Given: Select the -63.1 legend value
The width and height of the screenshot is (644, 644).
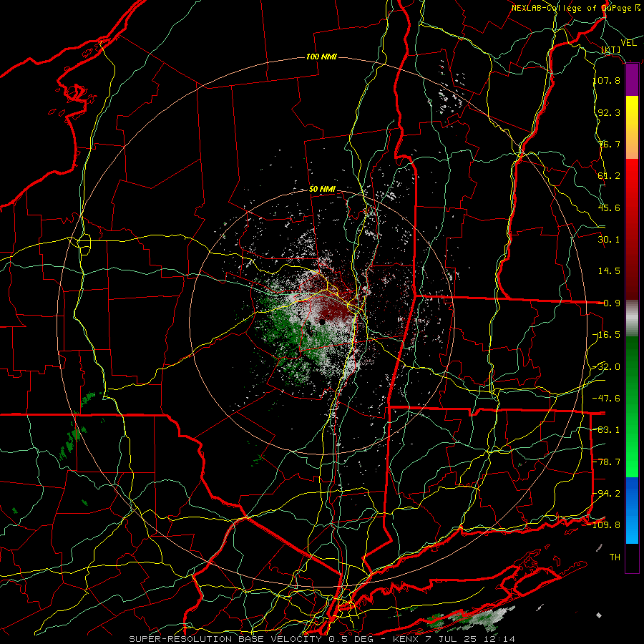Looking at the screenshot, I should (607, 430).
